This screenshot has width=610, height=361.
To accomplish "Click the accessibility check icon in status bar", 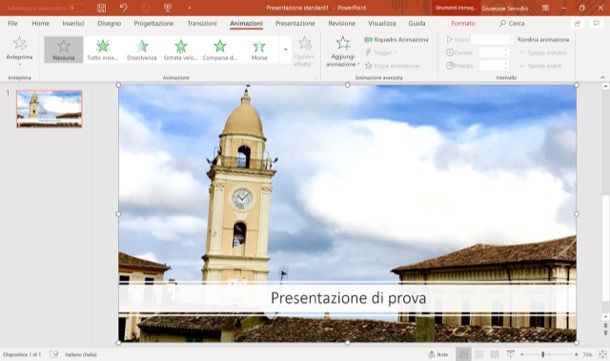I will click(54, 354).
